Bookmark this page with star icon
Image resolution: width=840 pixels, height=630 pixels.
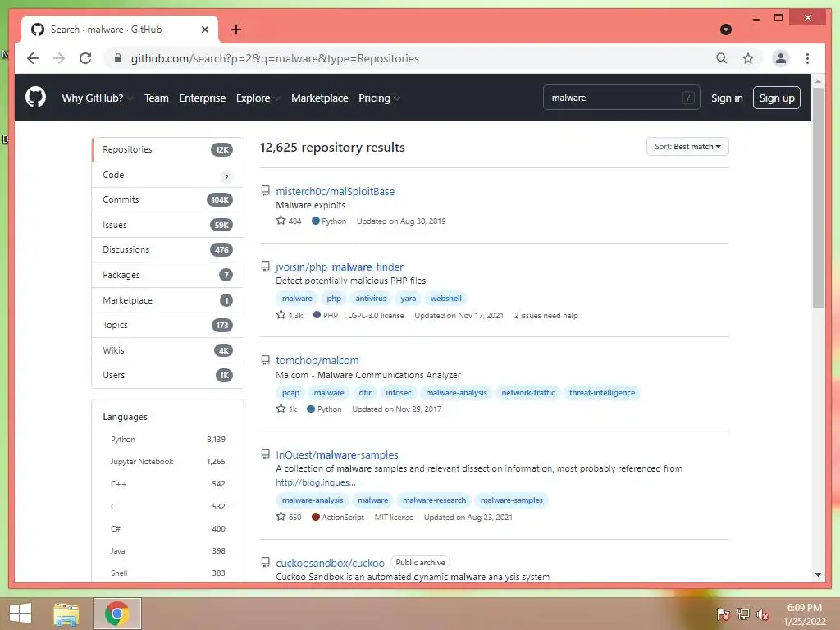748,58
